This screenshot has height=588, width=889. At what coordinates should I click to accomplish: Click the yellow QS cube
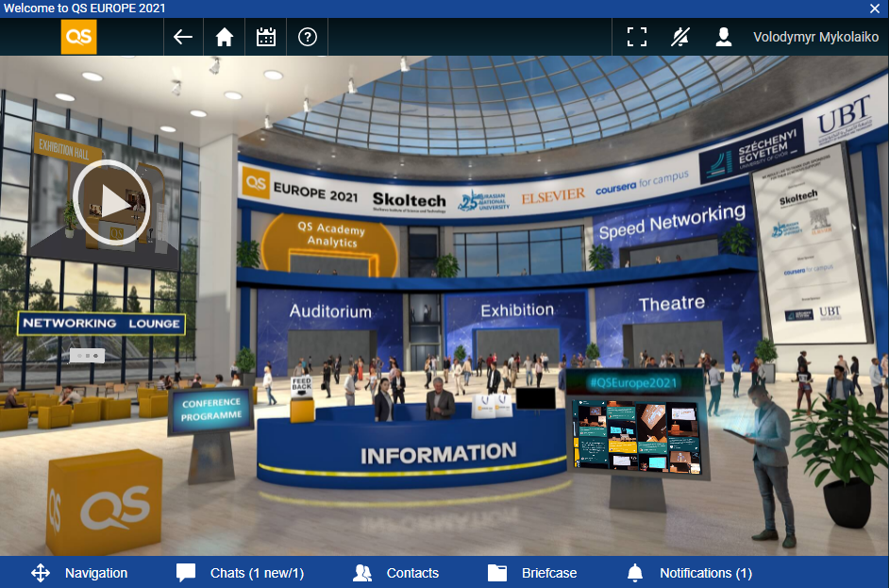[105, 502]
